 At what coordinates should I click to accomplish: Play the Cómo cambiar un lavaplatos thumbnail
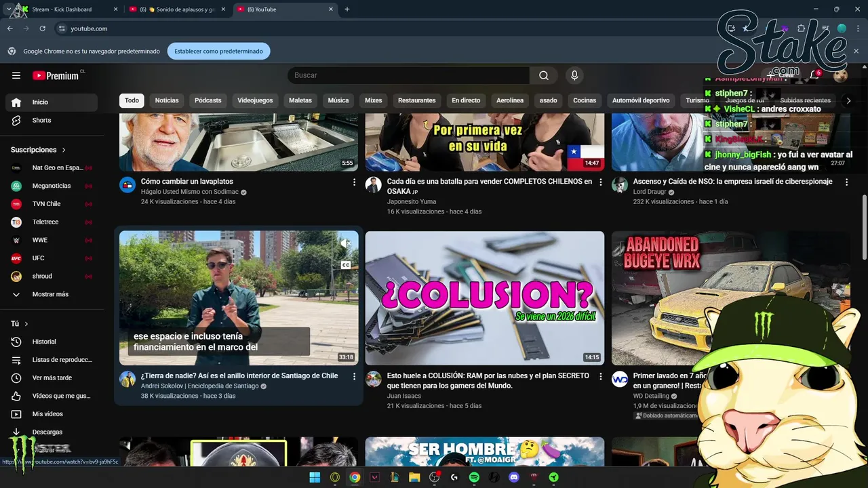pyautogui.click(x=239, y=142)
